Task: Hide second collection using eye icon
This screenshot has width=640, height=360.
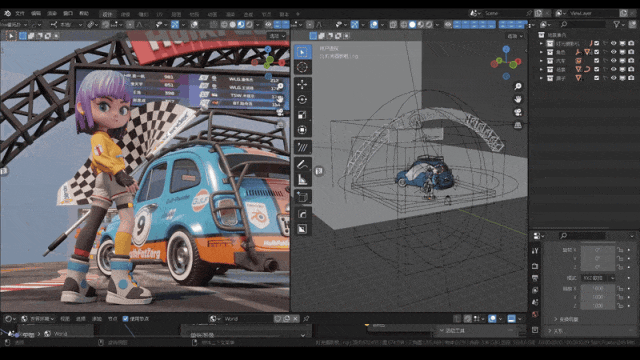Action: point(613,52)
